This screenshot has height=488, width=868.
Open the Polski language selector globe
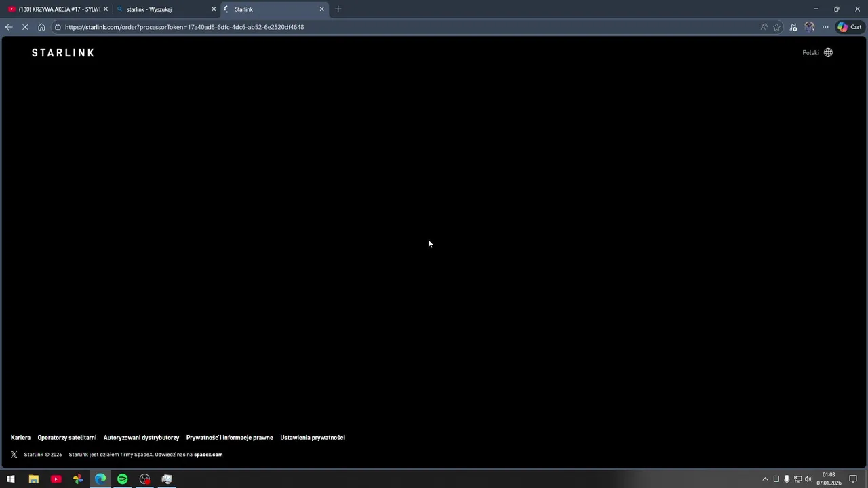pyautogui.click(x=828, y=53)
